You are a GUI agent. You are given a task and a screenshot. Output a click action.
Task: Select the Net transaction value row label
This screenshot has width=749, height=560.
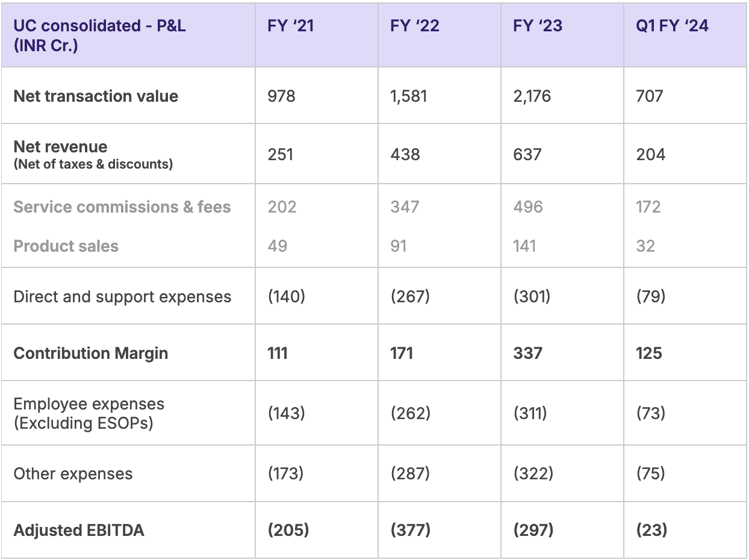[96, 96]
